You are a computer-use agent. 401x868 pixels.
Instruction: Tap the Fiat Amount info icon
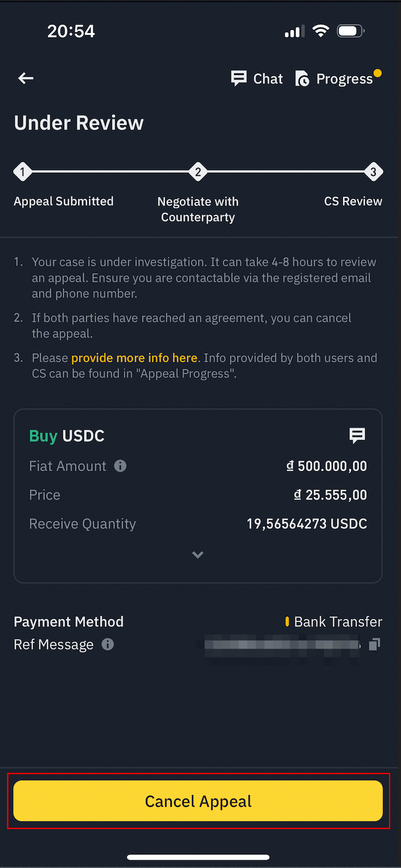(120, 466)
